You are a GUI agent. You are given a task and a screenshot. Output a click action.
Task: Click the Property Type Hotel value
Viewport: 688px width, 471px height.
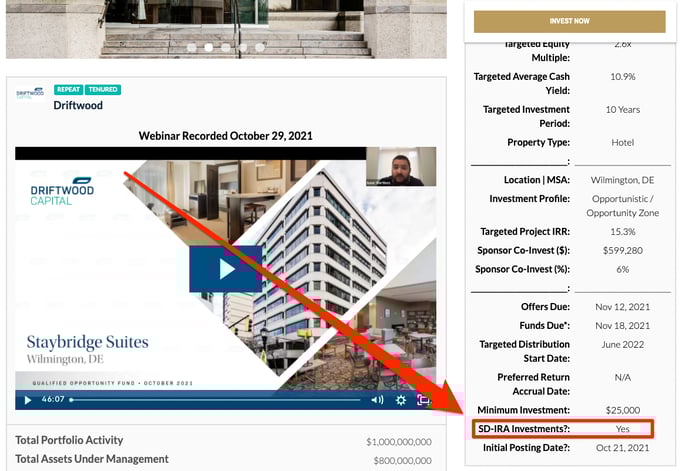point(623,143)
